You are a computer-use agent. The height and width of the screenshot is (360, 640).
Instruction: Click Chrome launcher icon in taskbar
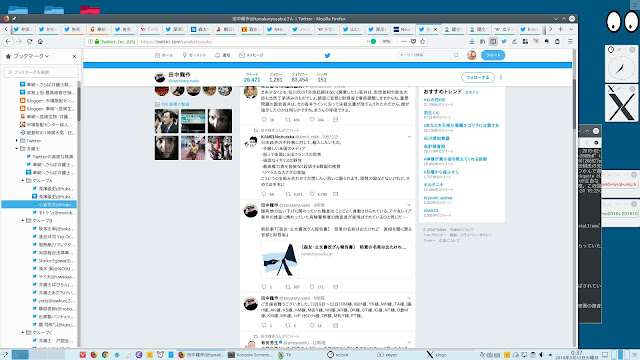pyautogui.click(x=105, y=355)
